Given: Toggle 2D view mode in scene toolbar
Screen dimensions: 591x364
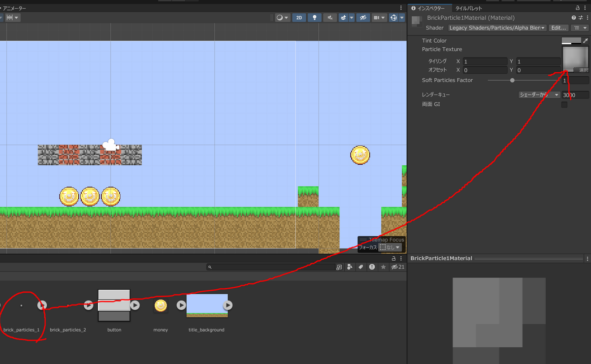Looking at the screenshot, I should point(299,18).
